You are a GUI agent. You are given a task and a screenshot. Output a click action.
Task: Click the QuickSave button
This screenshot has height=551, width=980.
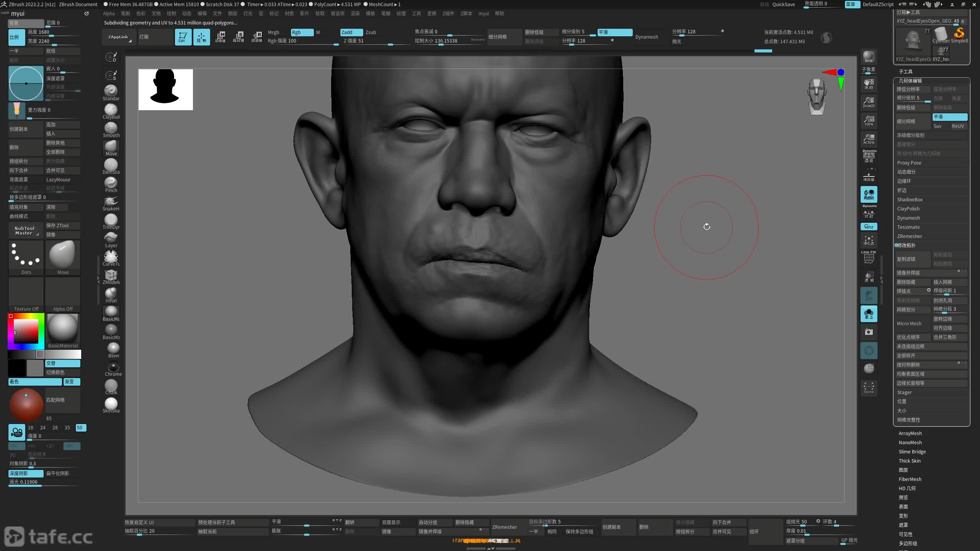pos(783,4)
